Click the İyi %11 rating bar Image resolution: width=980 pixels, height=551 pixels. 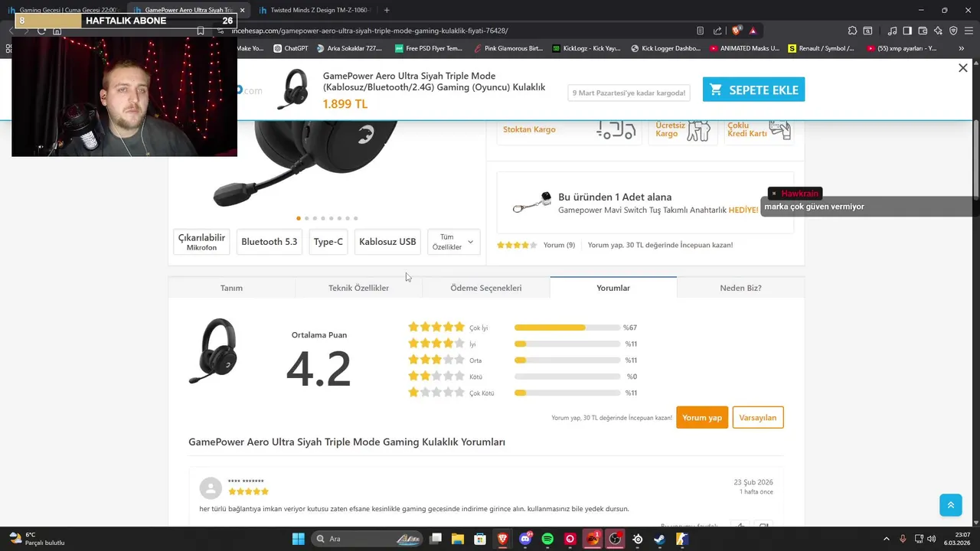pos(567,344)
